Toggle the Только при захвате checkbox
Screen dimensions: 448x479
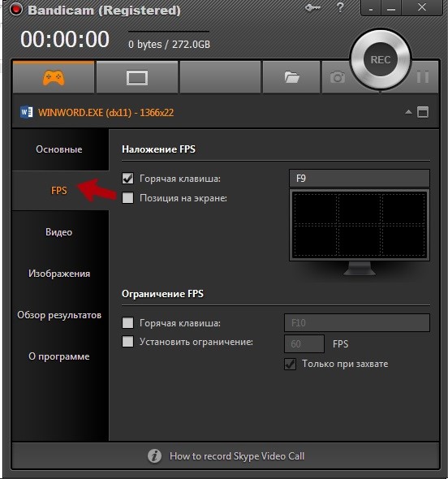point(290,364)
